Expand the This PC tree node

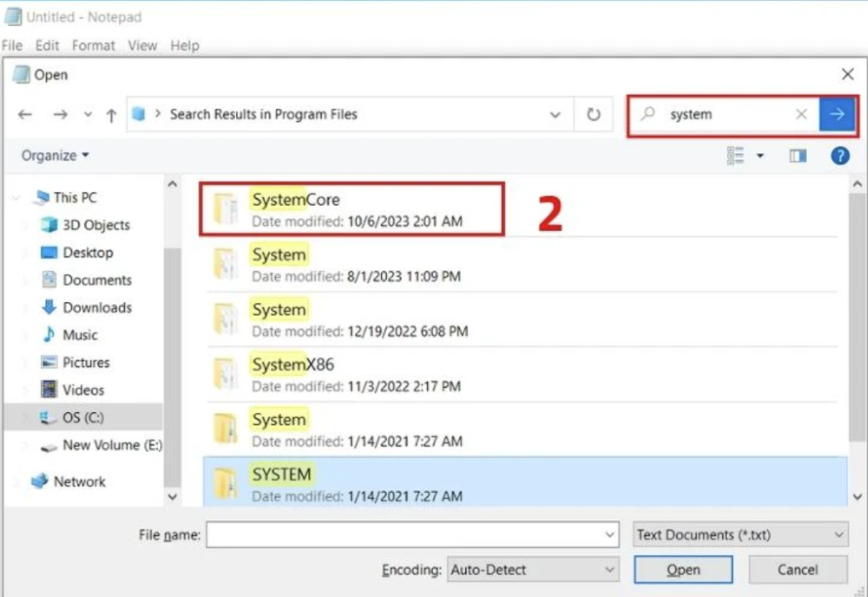(17, 198)
